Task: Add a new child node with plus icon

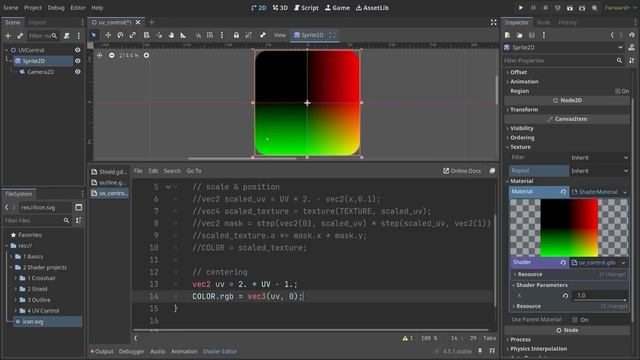Action: click(x=8, y=36)
